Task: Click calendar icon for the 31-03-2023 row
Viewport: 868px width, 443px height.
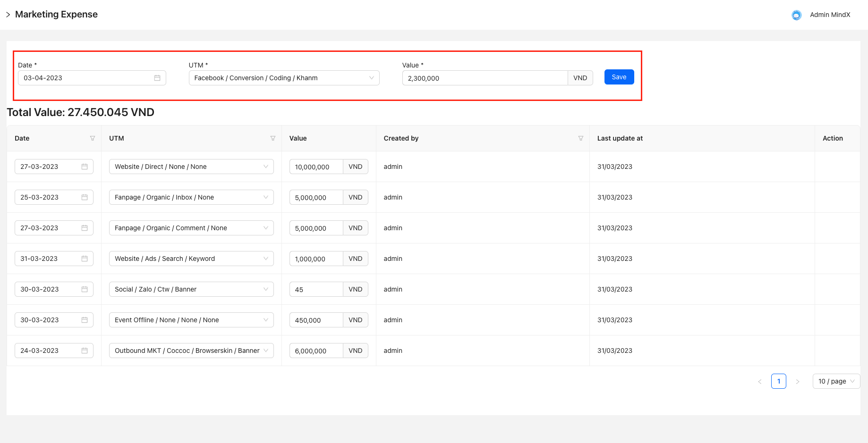Action: tap(85, 259)
